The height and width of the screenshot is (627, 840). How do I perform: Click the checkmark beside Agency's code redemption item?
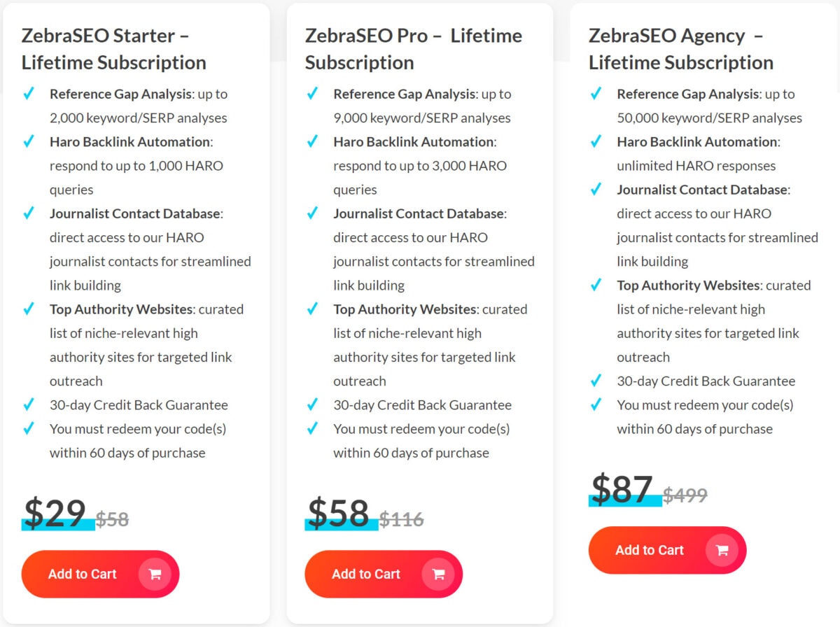coord(596,405)
